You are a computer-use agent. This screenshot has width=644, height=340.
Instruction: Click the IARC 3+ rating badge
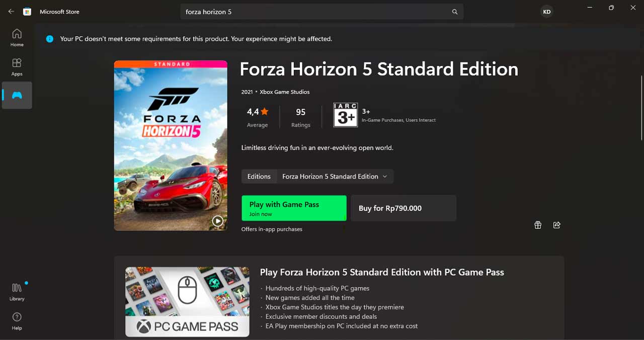pyautogui.click(x=346, y=115)
